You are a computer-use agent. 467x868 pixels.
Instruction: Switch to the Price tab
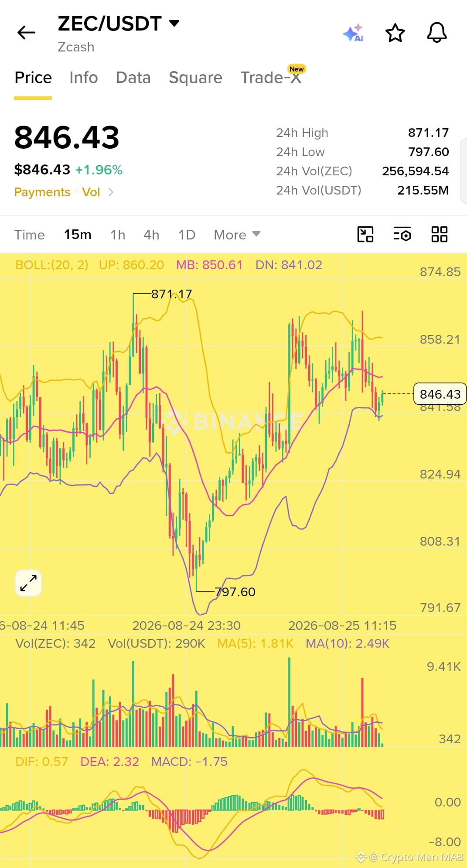click(x=33, y=78)
